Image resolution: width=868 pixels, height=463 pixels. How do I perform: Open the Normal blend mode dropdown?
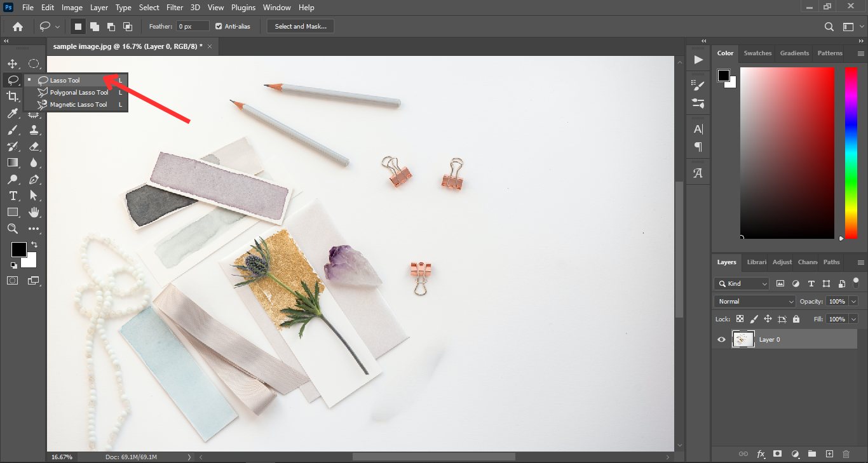[x=755, y=302]
